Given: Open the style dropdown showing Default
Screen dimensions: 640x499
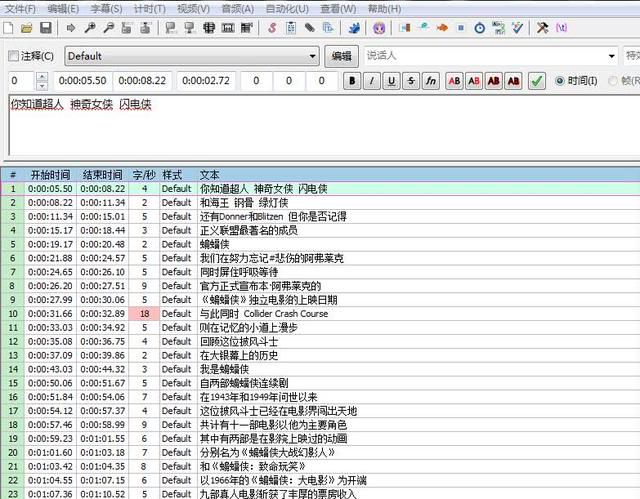Looking at the screenshot, I should 192,56.
